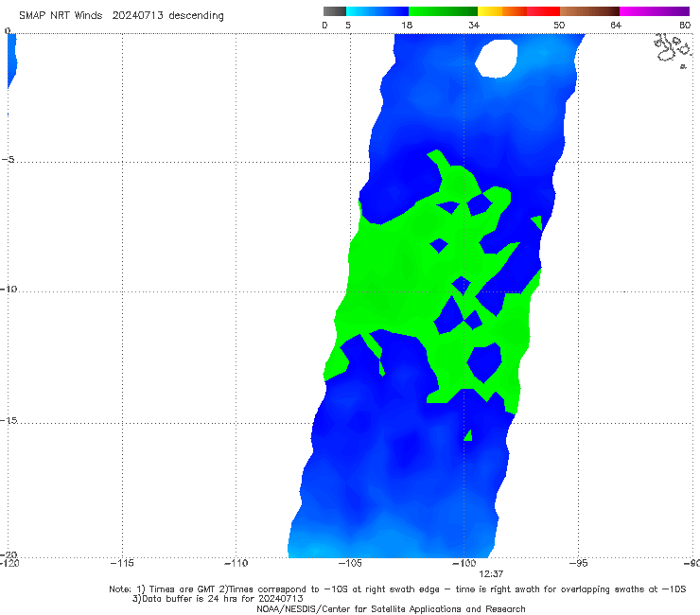Click the latitude label '-15'

[9, 420]
